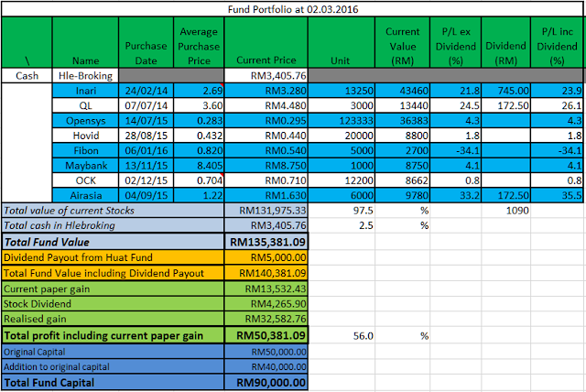Screen dimensions: 586x392
Task: Select the P/L ex Dividend (%) header
Action: coord(456,42)
